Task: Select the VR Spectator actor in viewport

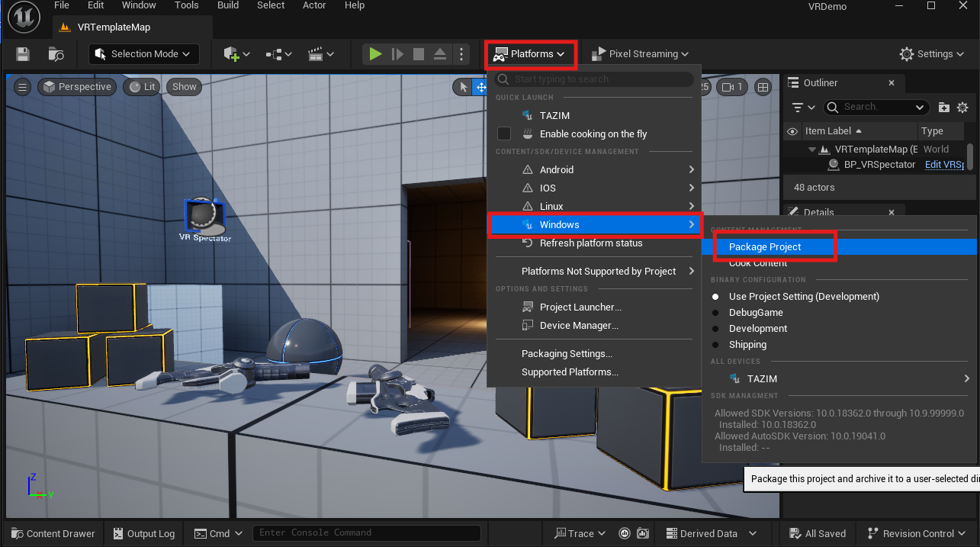Action: [x=204, y=217]
